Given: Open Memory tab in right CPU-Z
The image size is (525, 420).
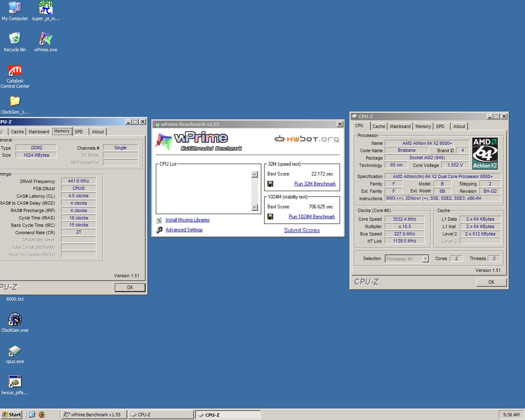Looking at the screenshot, I should click(423, 127).
